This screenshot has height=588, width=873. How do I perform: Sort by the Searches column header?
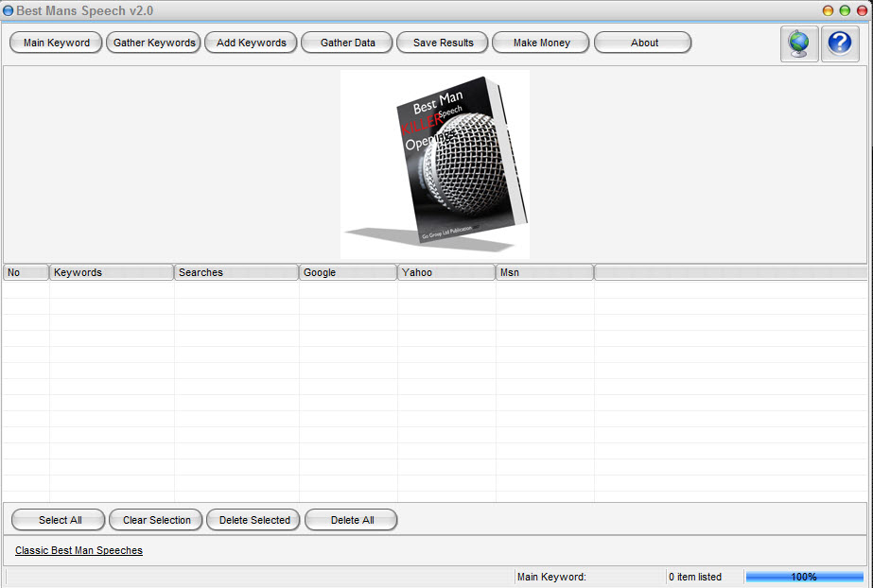point(236,272)
